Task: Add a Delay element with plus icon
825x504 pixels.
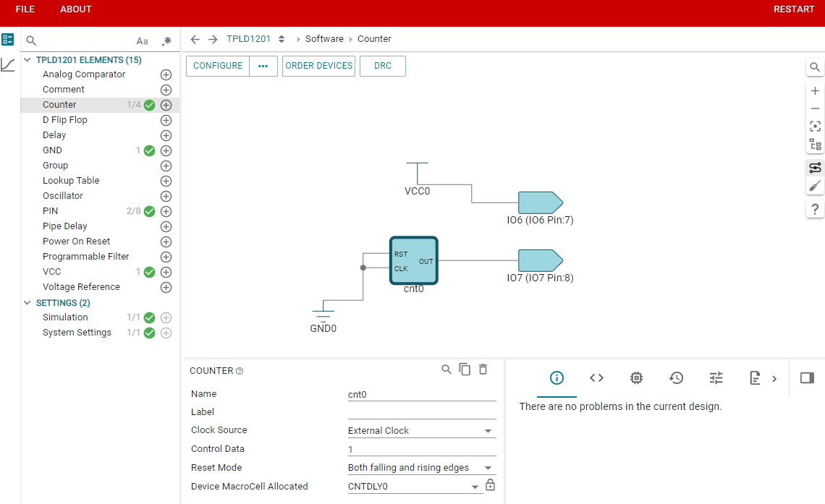Action: (166, 136)
